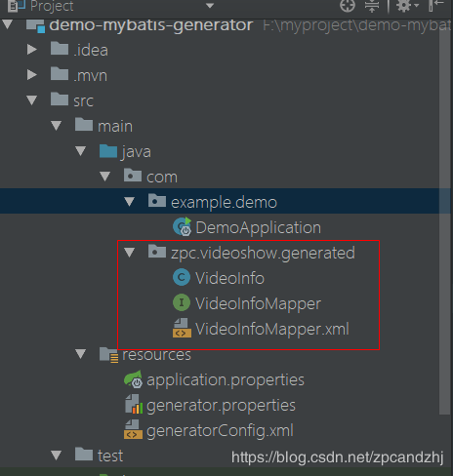
Task: Collapse the zpc.videoshow.generated package
Action: (130, 253)
